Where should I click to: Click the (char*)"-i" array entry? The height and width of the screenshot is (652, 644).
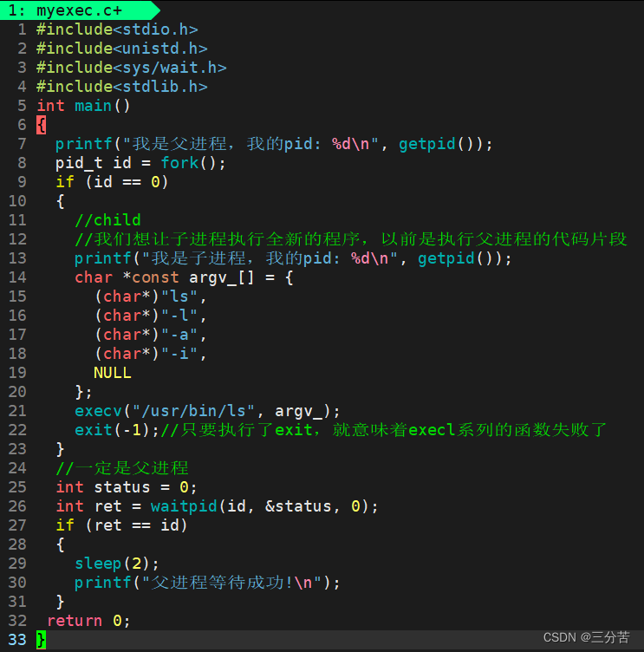[150, 354]
